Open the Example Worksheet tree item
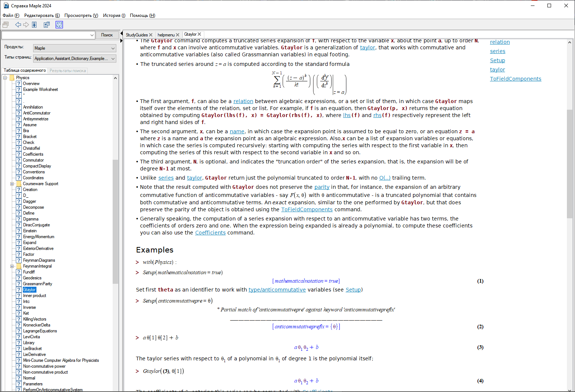 click(x=40, y=89)
